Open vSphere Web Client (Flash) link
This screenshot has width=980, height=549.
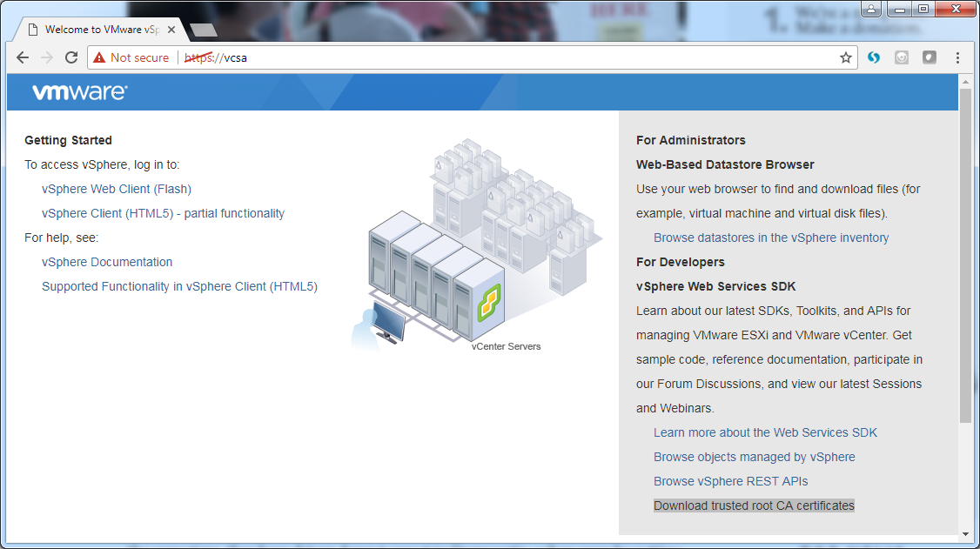[116, 189]
